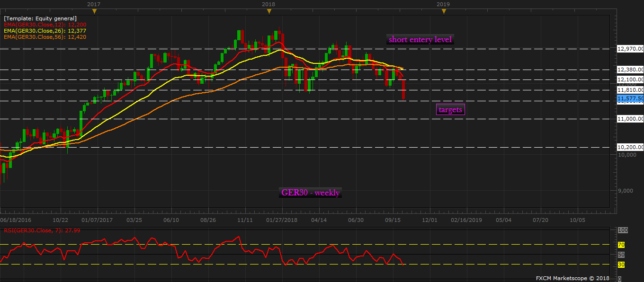The width and height of the screenshot is (644, 282).
Task: Click the 11,000.00 price level label
Action: (630, 119)
